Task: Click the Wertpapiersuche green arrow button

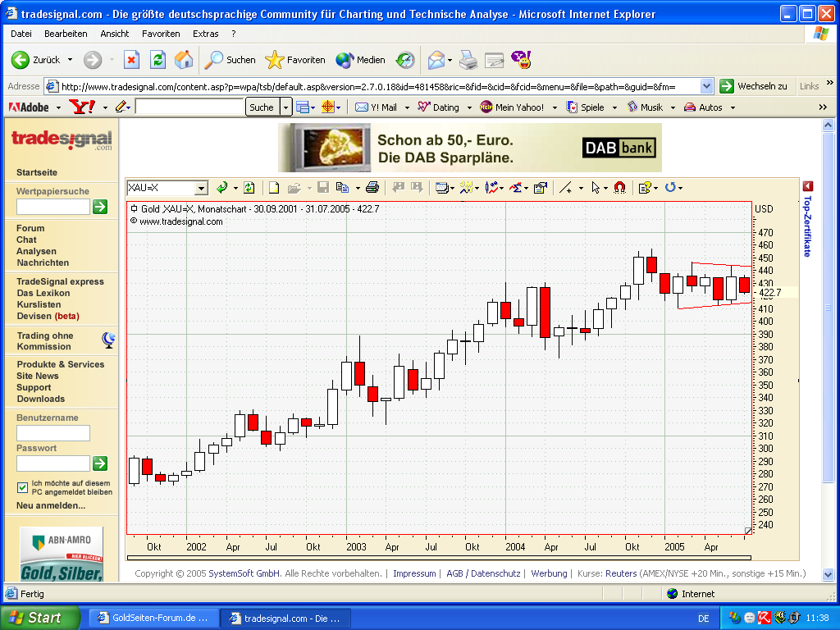Action: (100, 207)
